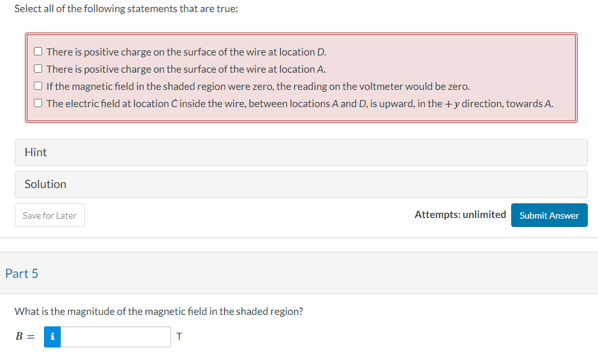
Task: Check positive charge at location D option
Action: click(38, 52)
